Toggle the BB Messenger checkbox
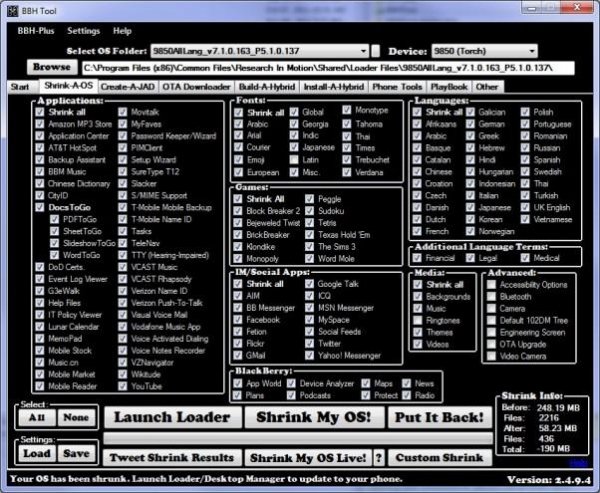The height and width of the screenshot is (493, 600). 238,308
